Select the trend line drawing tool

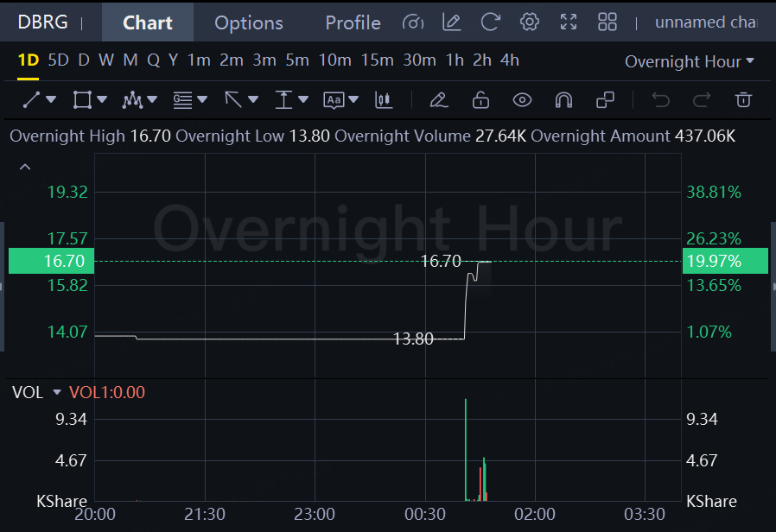31,100
